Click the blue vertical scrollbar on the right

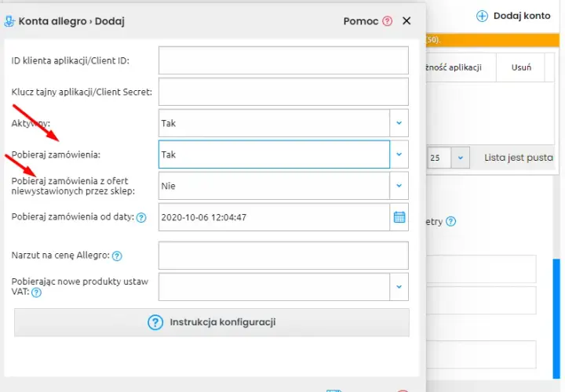pyautogui.click(x=556, y=318)
